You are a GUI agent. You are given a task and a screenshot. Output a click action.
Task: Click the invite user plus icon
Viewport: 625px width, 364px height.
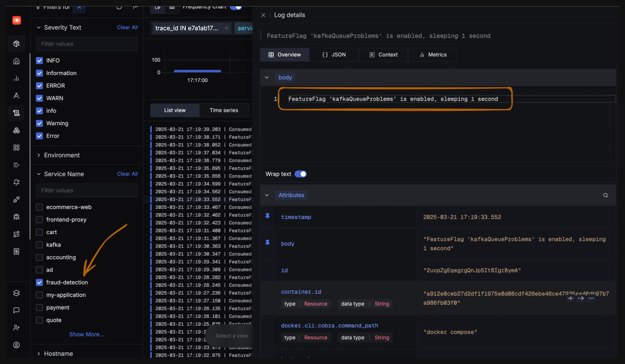(16, 328)
